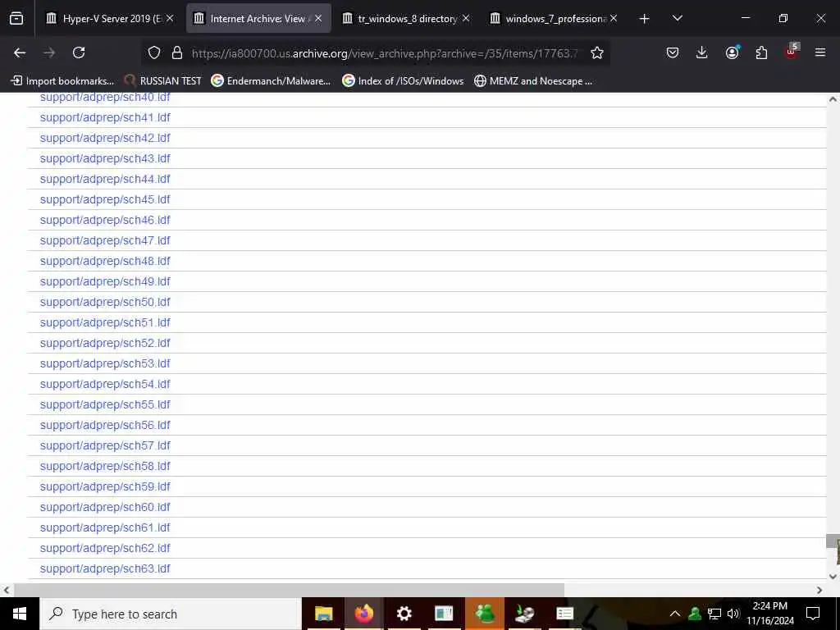Open MEMZ and Noescape bookmark
The image size is (840, 630).
[533, 81]
